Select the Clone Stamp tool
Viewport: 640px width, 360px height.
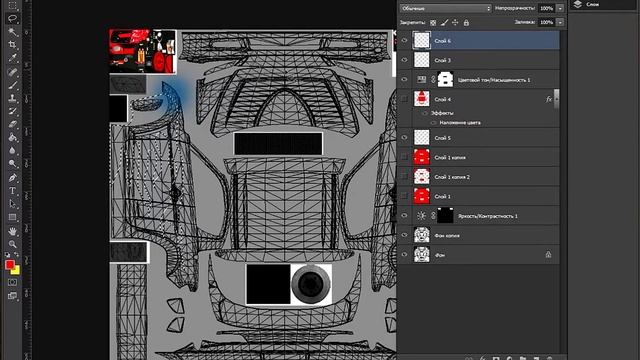click(12, 98)
